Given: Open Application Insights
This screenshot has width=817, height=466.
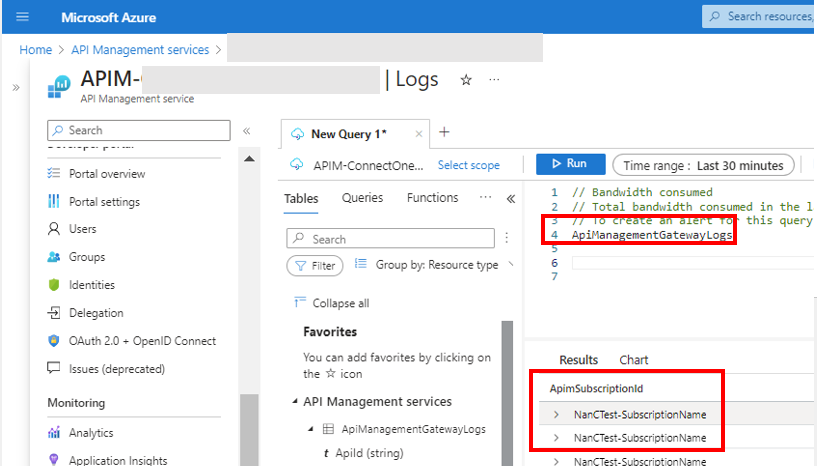Looking at the screenshot, I should [118, 460].
